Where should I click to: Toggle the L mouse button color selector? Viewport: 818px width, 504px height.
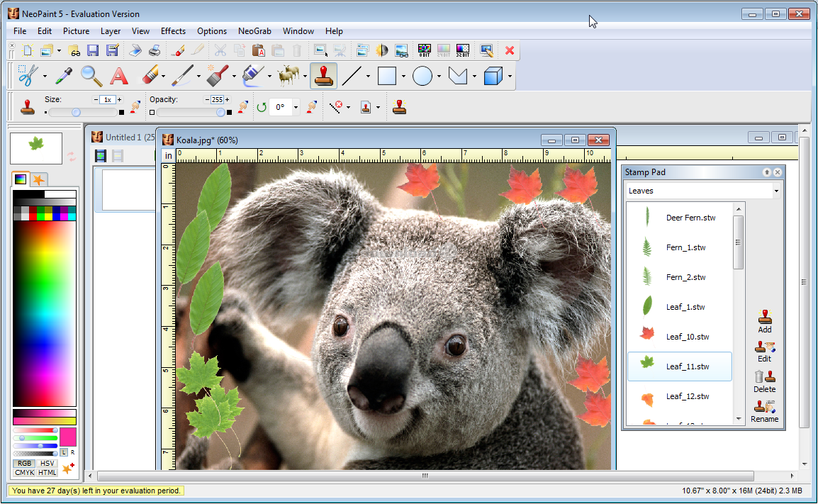pyautogui.click(x=64, y=452)
